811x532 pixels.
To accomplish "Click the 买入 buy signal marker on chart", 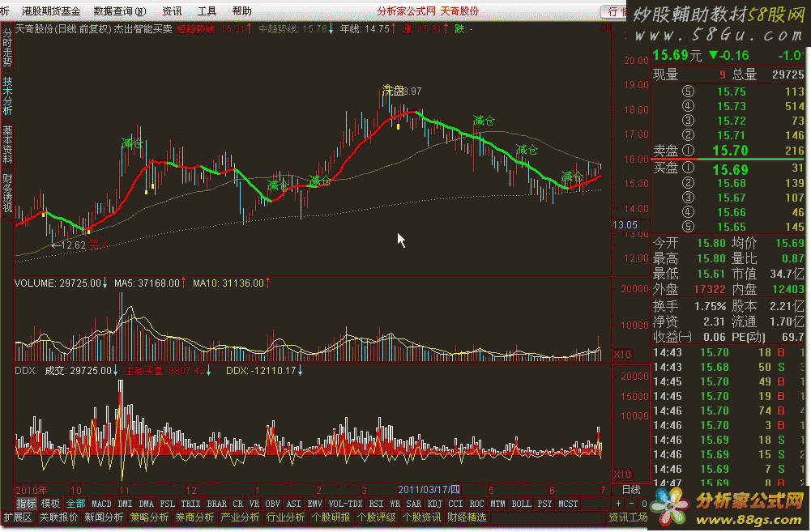I will [x=98, y=243].
